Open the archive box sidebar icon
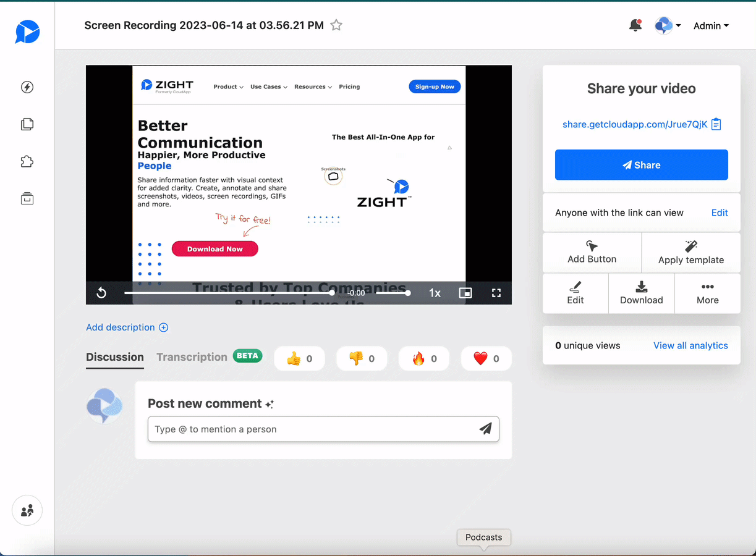The width and height of the screenshot is (756, 556). (x=27, y=199)
